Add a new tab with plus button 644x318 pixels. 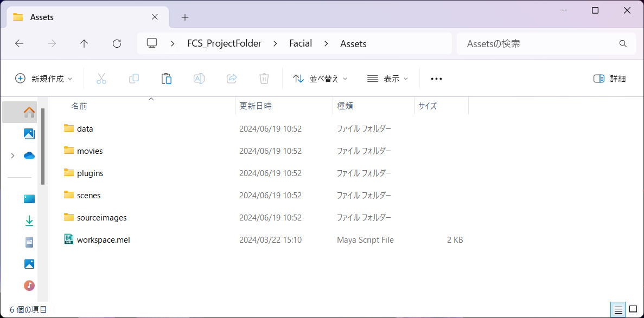pyautogui.click(x=185, y=17)
